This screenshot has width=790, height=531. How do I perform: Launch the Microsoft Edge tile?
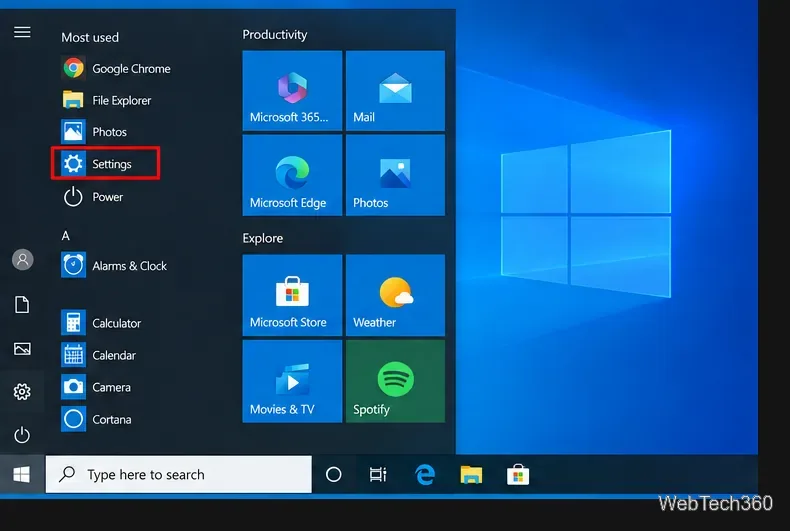(292, 175)
